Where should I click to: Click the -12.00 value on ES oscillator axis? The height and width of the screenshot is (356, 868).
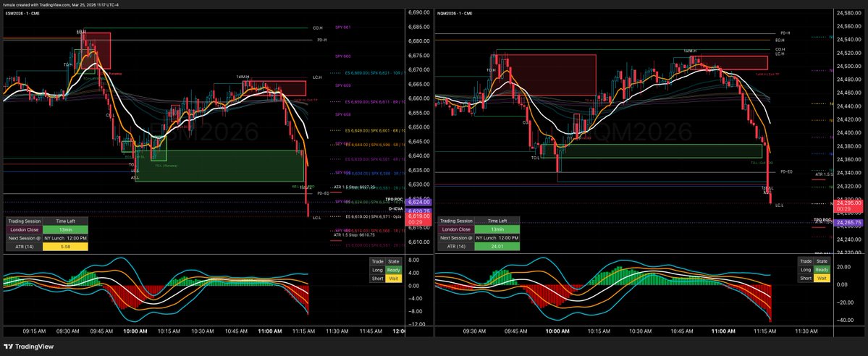(418, 324)
